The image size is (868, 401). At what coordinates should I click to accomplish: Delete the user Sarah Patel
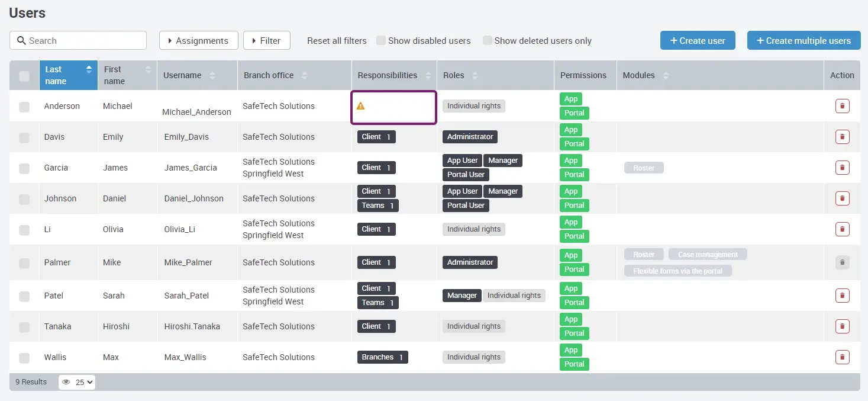pos(842,295)
